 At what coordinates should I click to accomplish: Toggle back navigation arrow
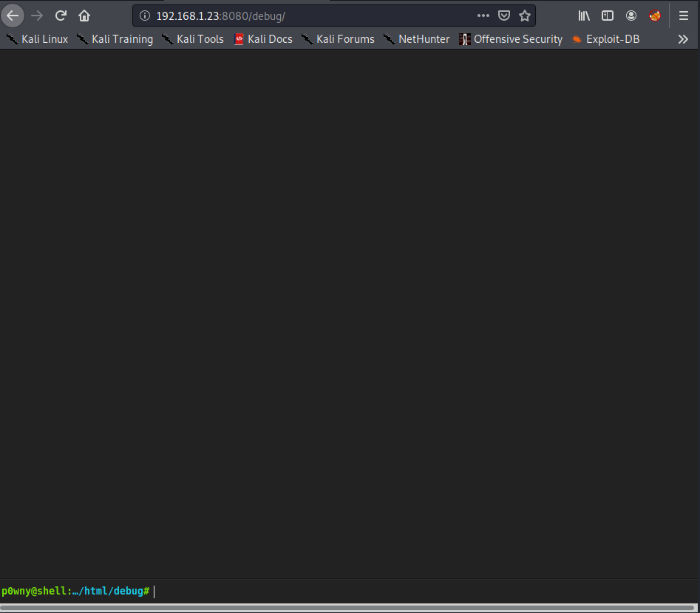(13, 16)
